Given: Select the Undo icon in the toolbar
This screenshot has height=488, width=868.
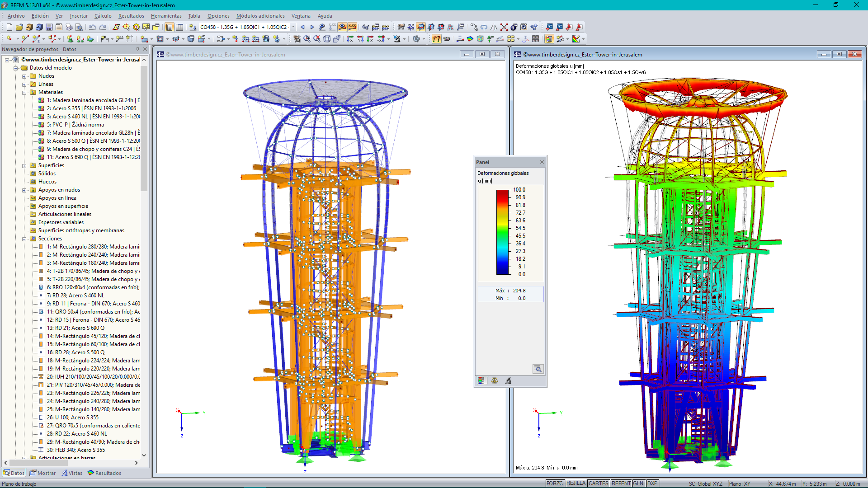Looking at the screenshot, I should click(93, 27).
